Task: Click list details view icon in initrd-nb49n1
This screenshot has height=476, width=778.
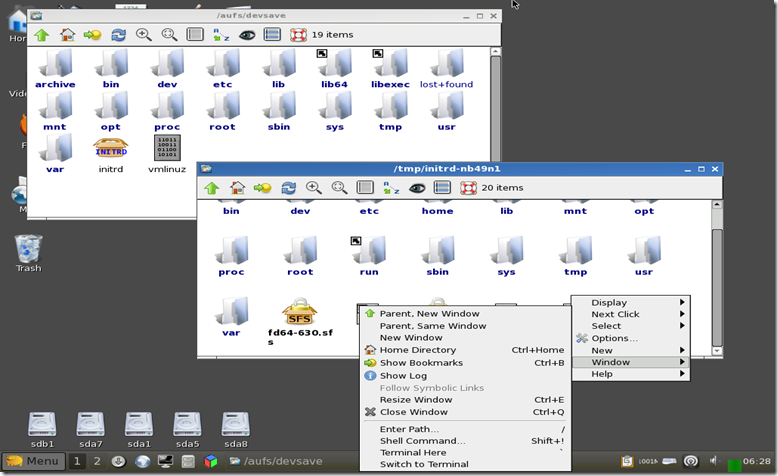Action: pos(442,188)
